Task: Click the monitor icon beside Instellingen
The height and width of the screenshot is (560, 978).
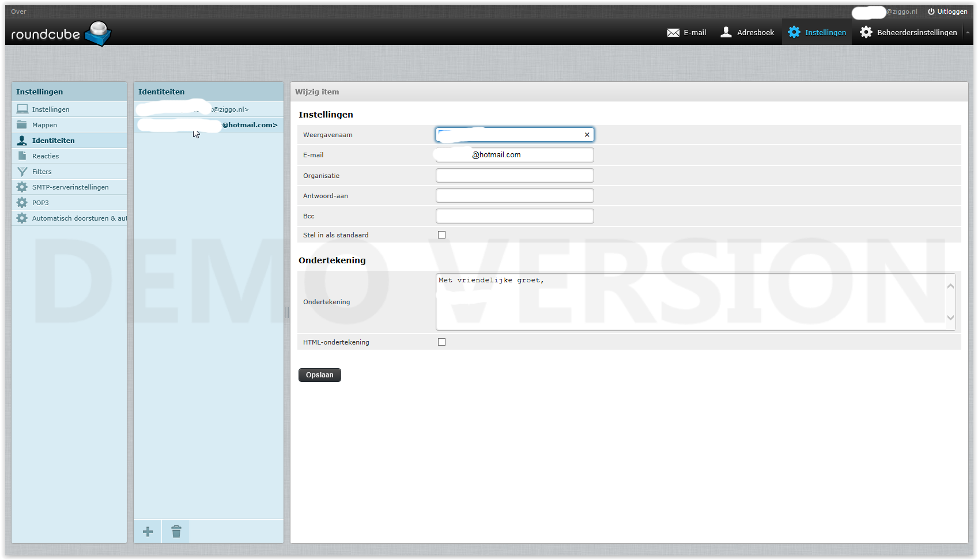Action: click(22, 109)
